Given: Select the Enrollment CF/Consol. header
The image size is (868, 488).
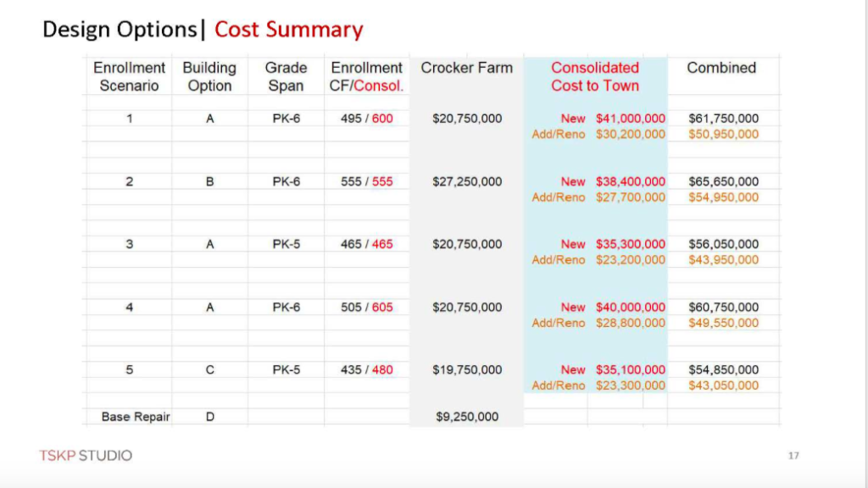Looking at the screenshot, I should 366,76.
